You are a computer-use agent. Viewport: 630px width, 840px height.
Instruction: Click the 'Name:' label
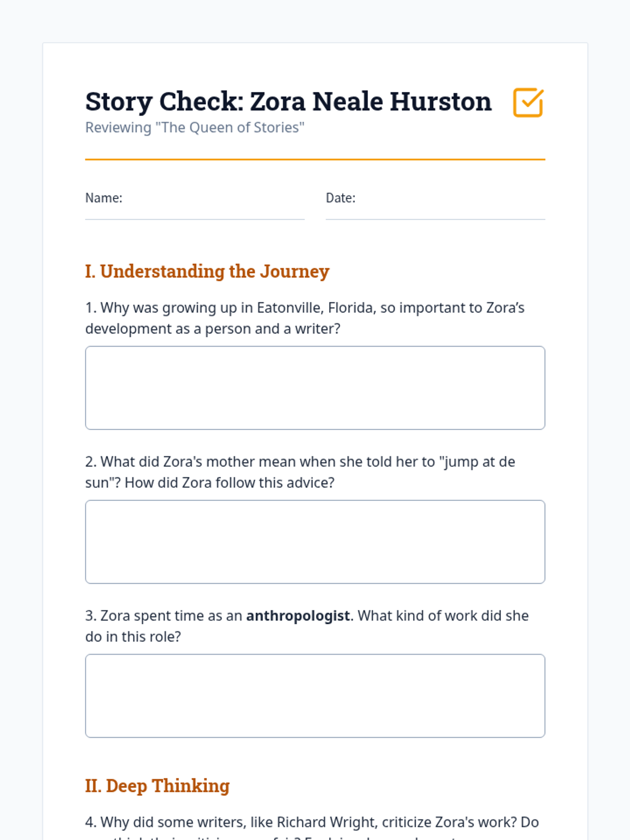tap(104, 198)
